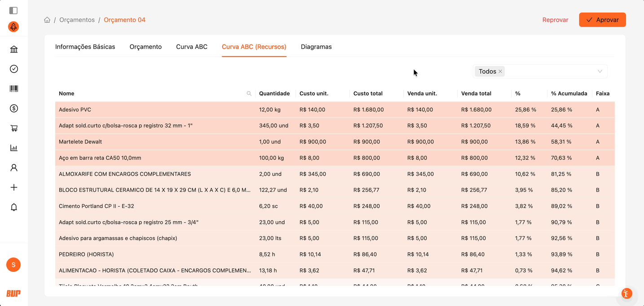This screenshot has width=644, height=306.
Task: Open the notifications bell icon
Action: pos(14,207)
